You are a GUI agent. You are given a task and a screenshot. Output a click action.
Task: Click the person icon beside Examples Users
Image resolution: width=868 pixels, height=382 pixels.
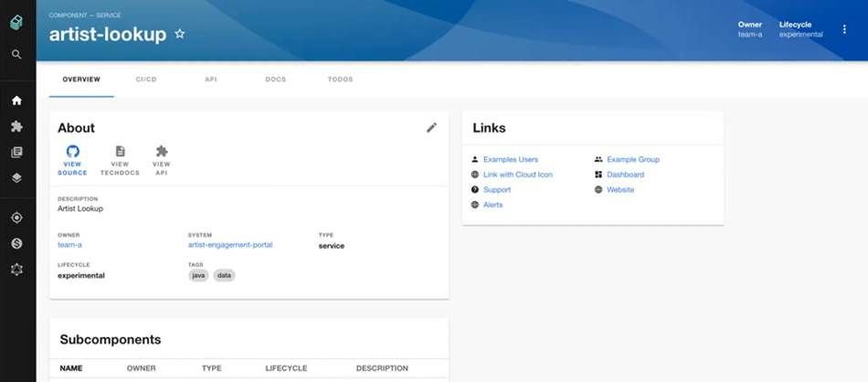coord(474,159)
